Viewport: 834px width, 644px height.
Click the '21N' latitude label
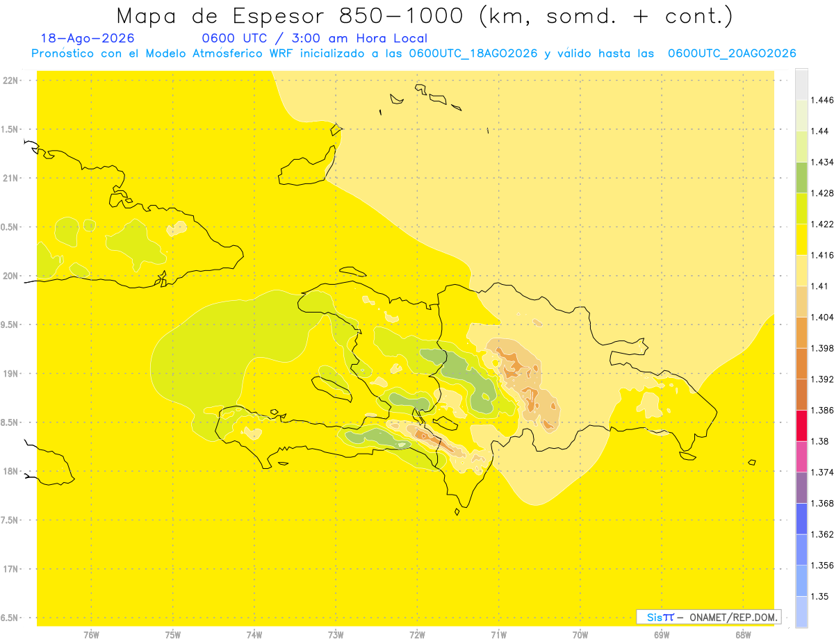tap(11, 179)
